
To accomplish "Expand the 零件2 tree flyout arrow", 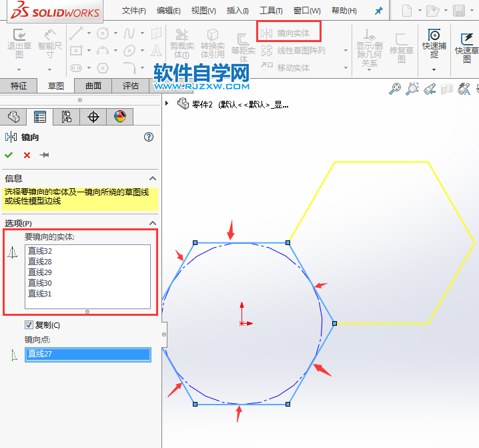I will [x=167, y=103].
